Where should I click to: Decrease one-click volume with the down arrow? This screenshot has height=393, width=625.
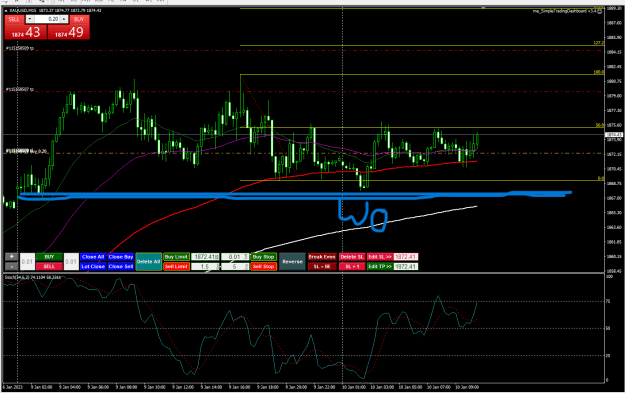tap(30, 19)
